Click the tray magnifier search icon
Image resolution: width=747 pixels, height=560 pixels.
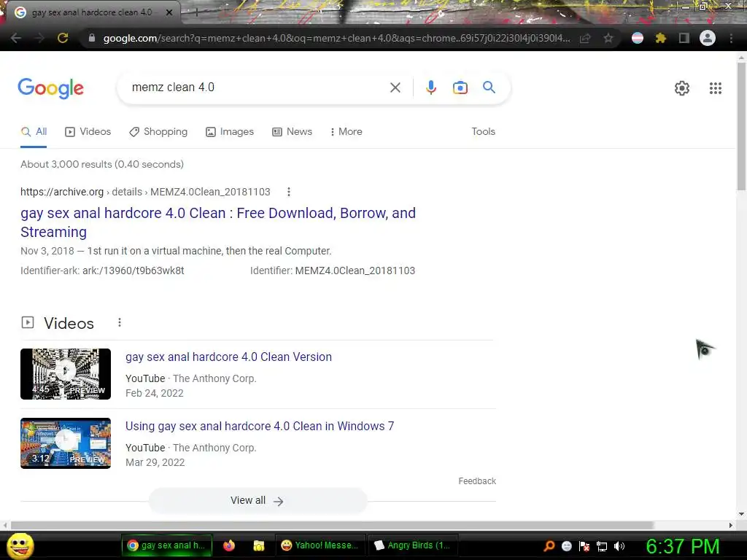(549, 546)
